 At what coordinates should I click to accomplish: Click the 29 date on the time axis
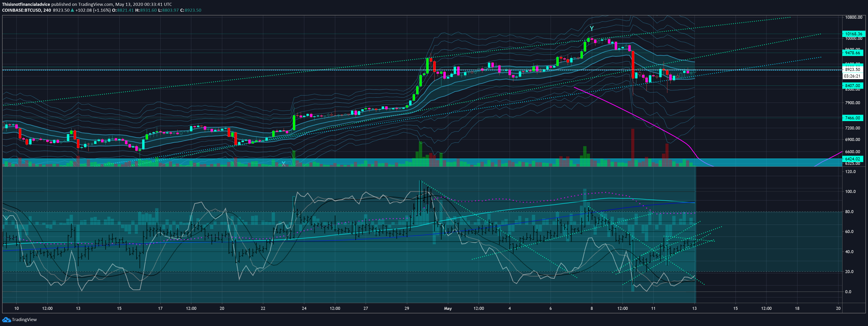point(407,308)
